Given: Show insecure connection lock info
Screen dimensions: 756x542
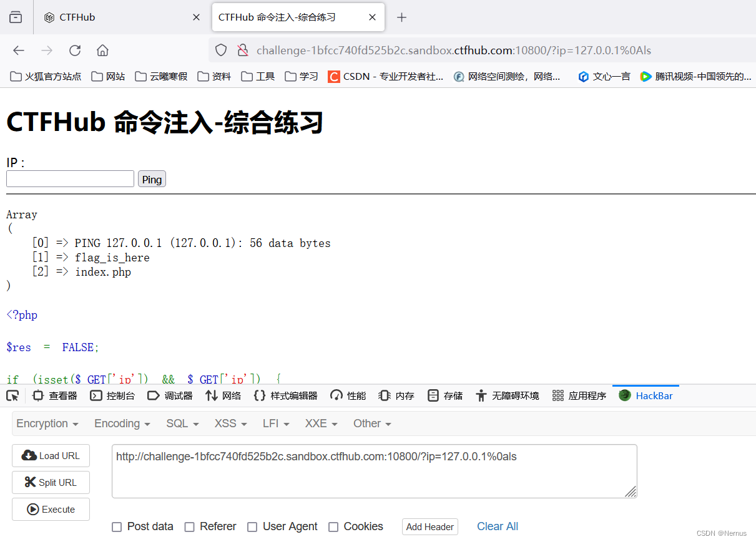Looking at the screenshot, I should click(243, 51).
